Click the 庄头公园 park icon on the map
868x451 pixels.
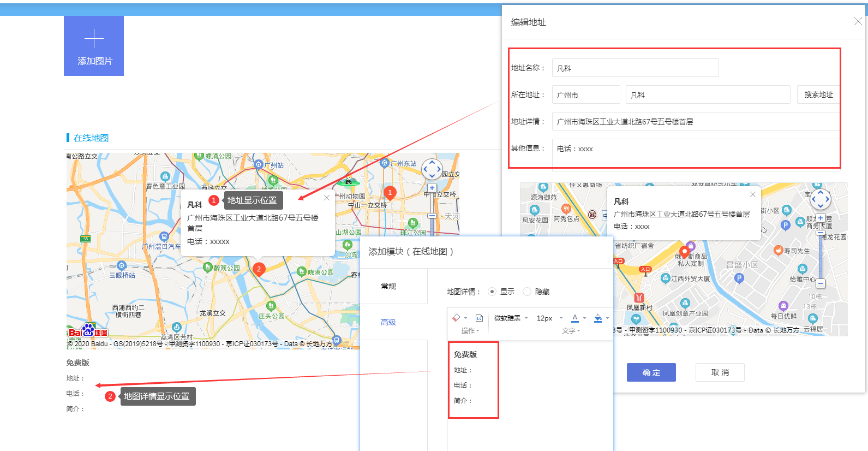[x=271, y=306]
